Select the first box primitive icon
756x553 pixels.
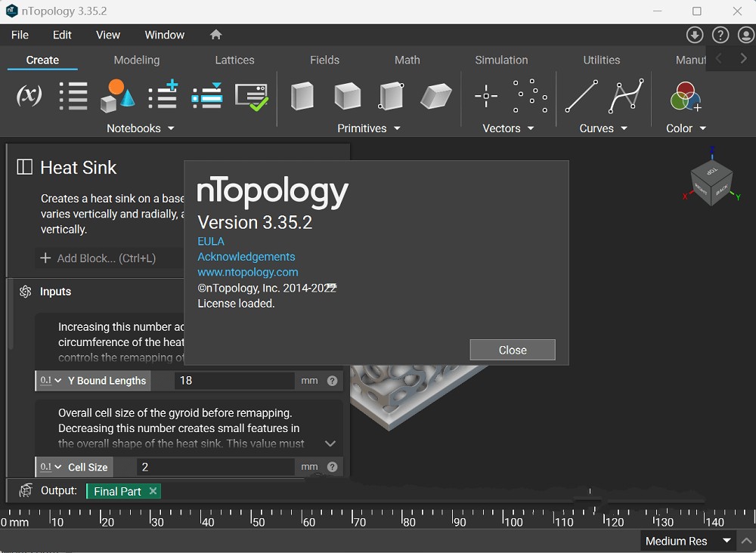pos(302,96)
